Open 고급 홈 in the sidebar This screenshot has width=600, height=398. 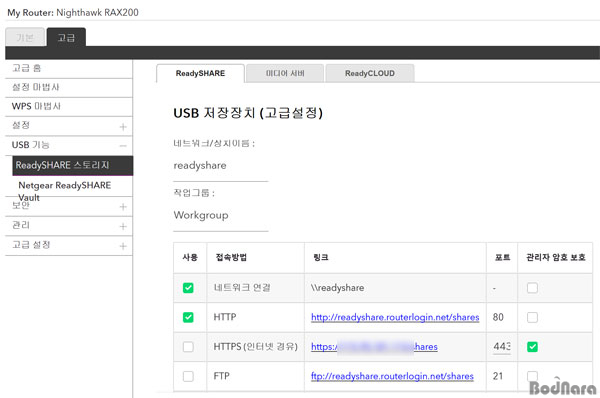pyautogui.click(x=69, y=69)
